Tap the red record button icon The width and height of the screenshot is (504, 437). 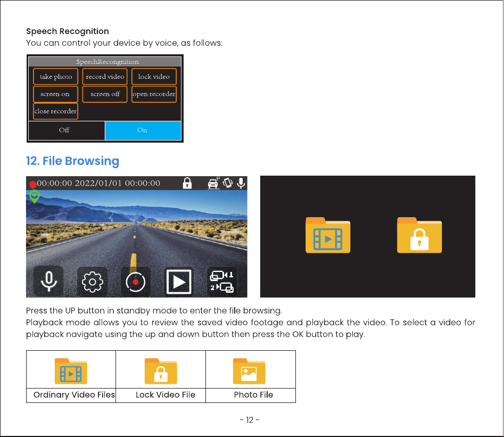click(135, 282)
